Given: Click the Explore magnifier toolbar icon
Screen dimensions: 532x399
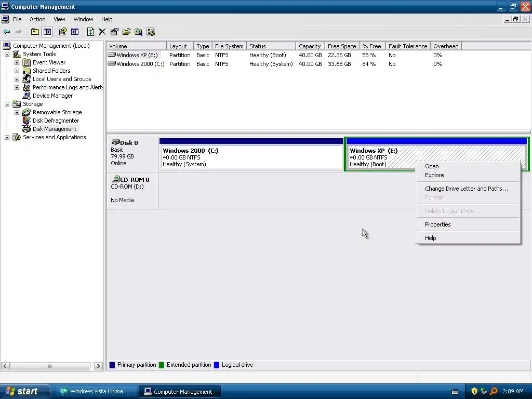Looking at the screenshot, I should (138, 32).
